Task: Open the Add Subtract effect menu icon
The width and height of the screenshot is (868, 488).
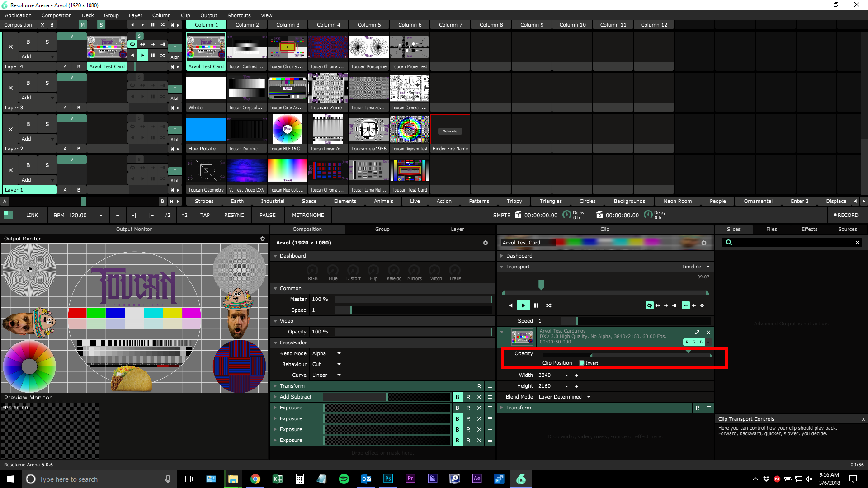Action: click(490, 397)
